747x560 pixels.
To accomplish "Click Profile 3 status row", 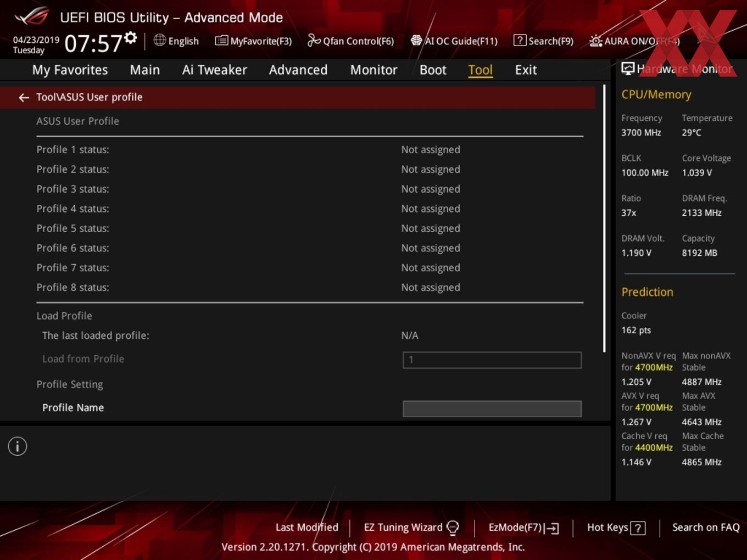I will pos(310,189).
